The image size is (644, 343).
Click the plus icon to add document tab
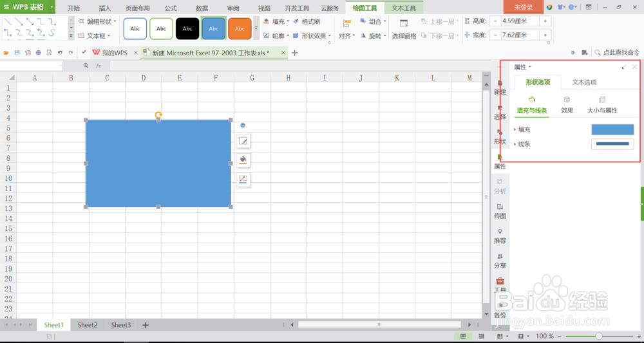click(x=294, y=53)
